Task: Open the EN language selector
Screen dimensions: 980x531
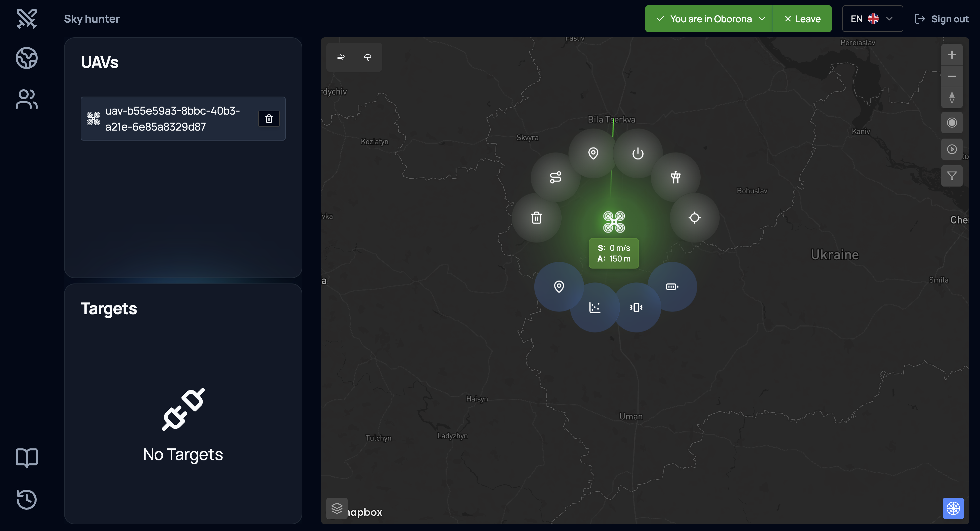Action: pyautogui.click(x=872, y=19)
